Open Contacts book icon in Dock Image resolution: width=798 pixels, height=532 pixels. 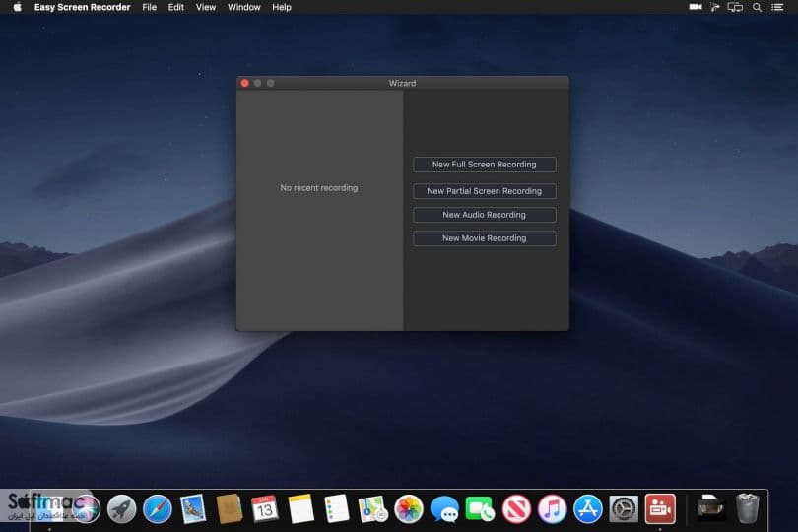click(229, 508)
